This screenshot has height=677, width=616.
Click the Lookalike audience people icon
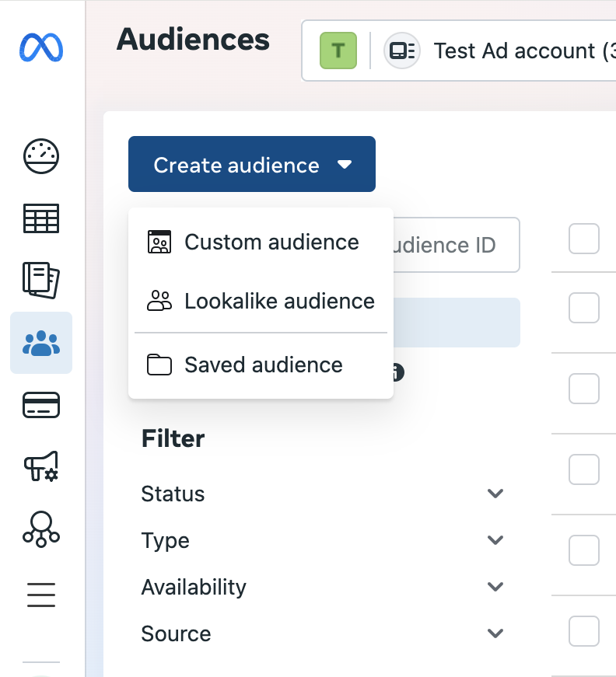coord(159,301)
